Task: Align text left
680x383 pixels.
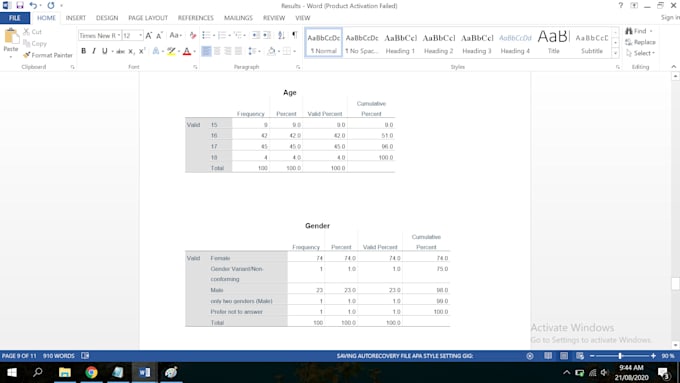Action: (206, 51)
